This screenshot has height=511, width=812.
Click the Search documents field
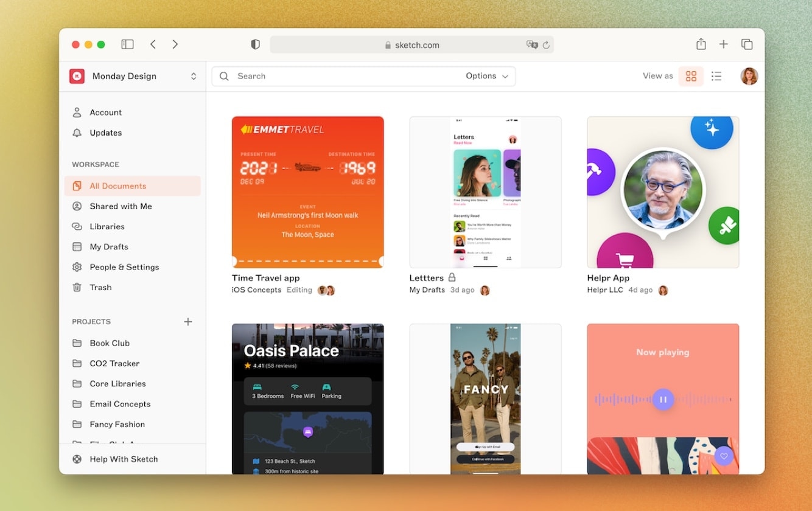click(363, 76)
